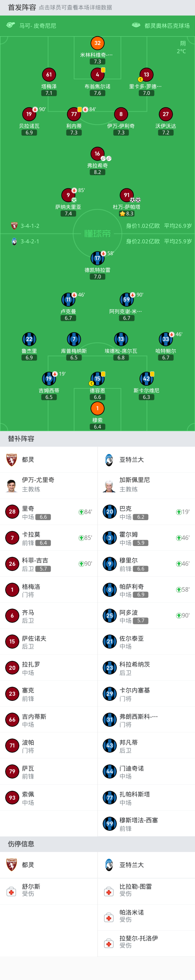Open substitute 帕萨利奇 player row

tap(146, 590)
